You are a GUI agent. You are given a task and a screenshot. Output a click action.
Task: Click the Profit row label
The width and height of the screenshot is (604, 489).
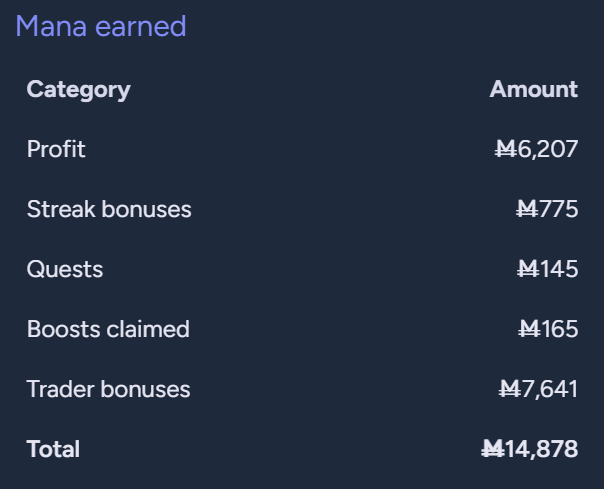56,149
